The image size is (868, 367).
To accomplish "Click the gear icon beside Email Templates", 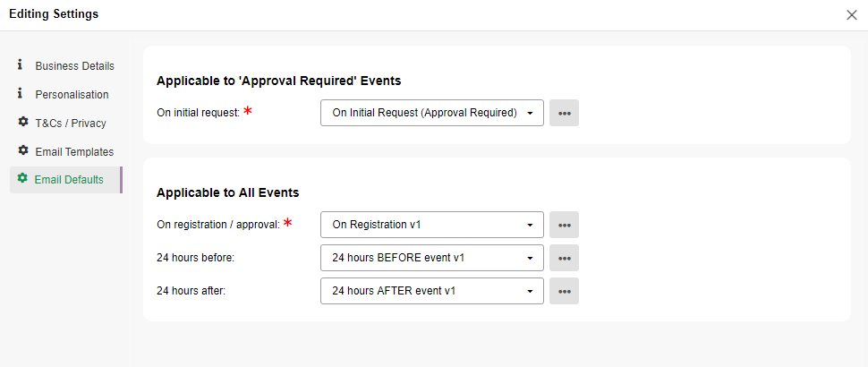I will 22,150.
